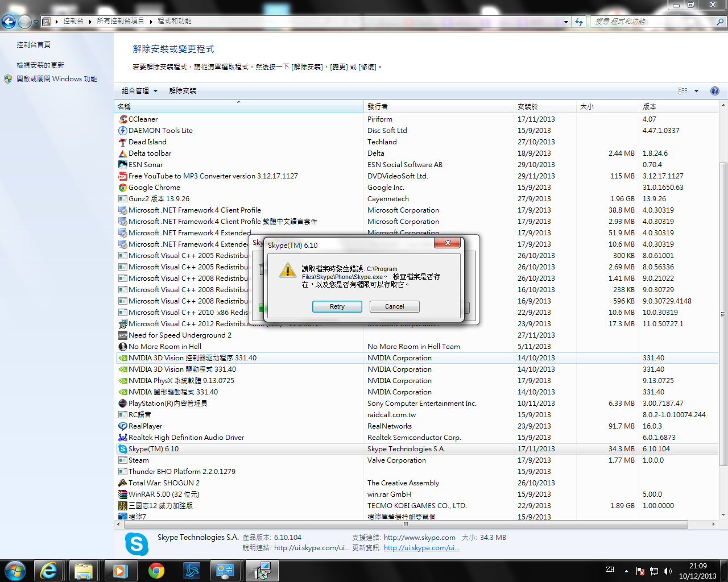
Task: Click the Realtek HD Audio Driver icon
Action: tap(122, 438)
